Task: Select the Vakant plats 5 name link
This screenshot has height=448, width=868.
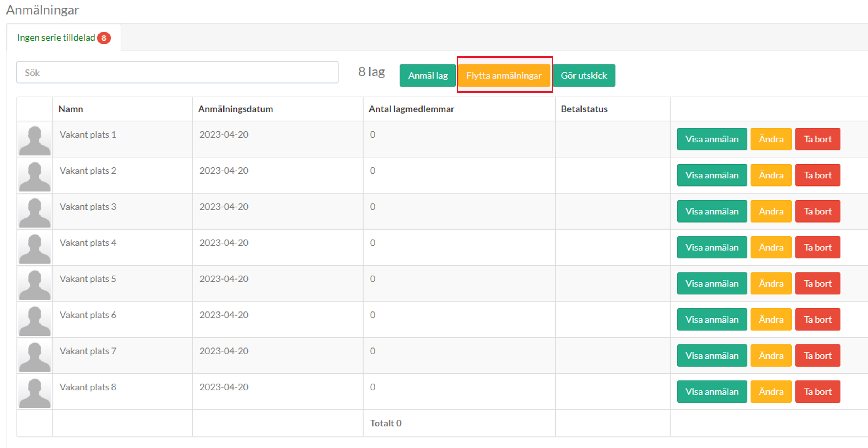Action: pyautogui.click(x=88, y=279)
